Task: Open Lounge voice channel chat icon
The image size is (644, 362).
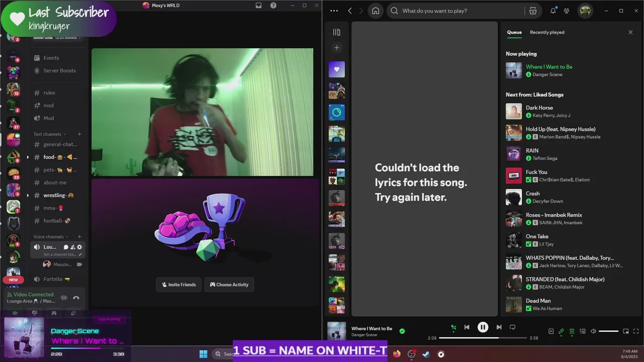Action: [x=66, y=247]
